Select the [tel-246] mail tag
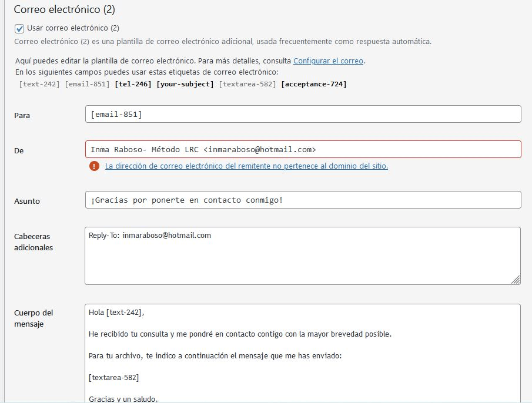The width and height of the screenshot is (532, 403). point(133,84)
